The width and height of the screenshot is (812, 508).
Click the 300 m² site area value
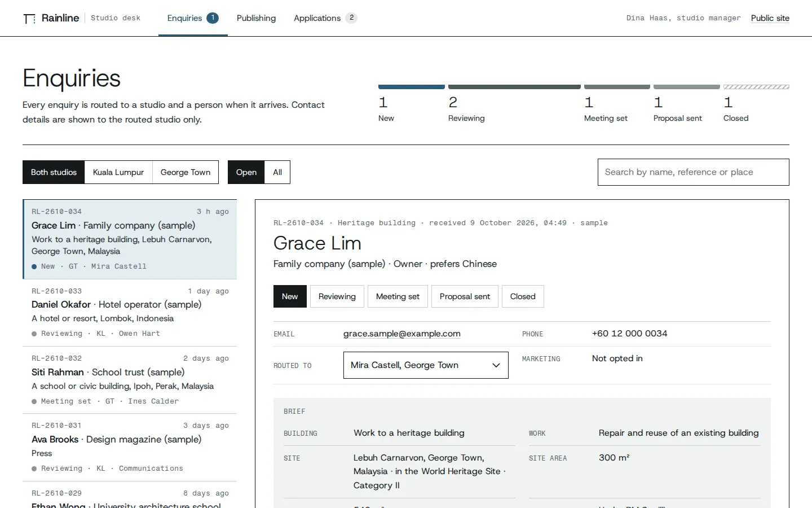coord(614,458)
